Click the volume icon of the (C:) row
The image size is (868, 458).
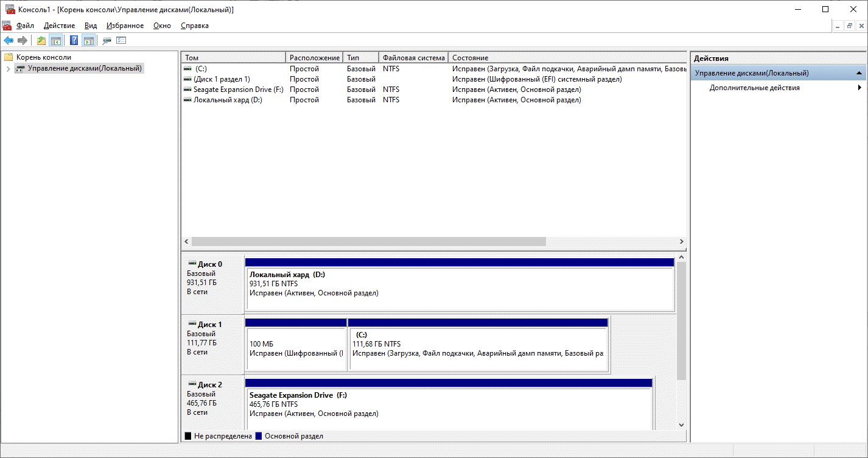coord(187,69)
